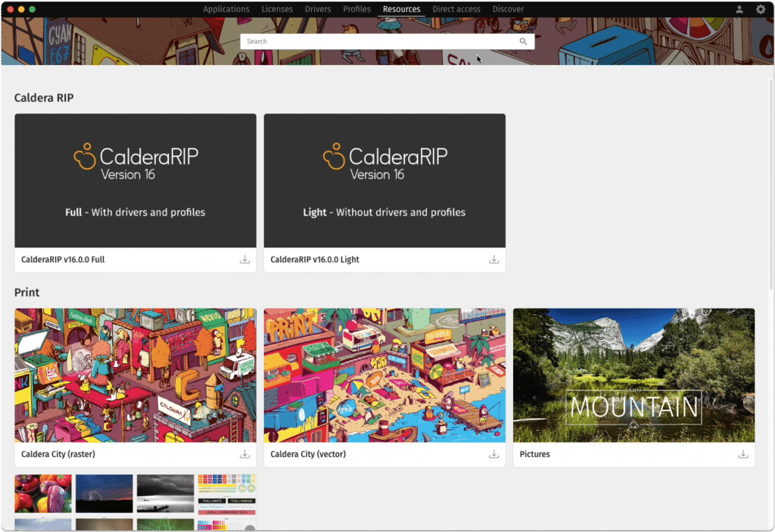The width and height of the screenshot is (775, 532).
Task: Click the download icon on the Pictures card
Action: [743, 454]
